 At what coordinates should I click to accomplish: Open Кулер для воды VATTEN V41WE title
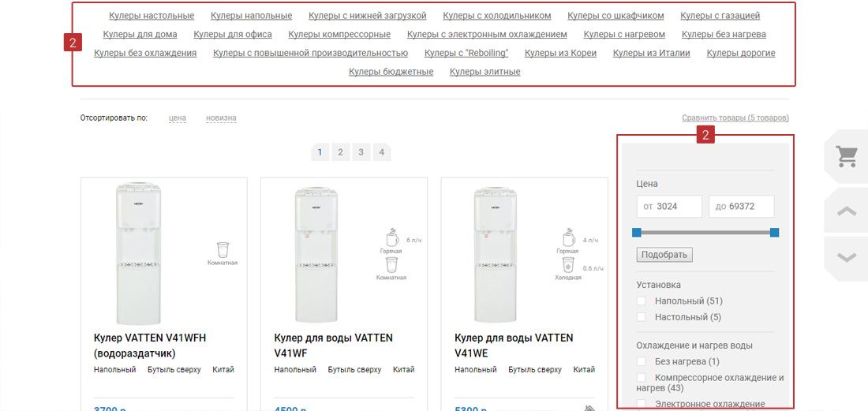tap(514, 346)
